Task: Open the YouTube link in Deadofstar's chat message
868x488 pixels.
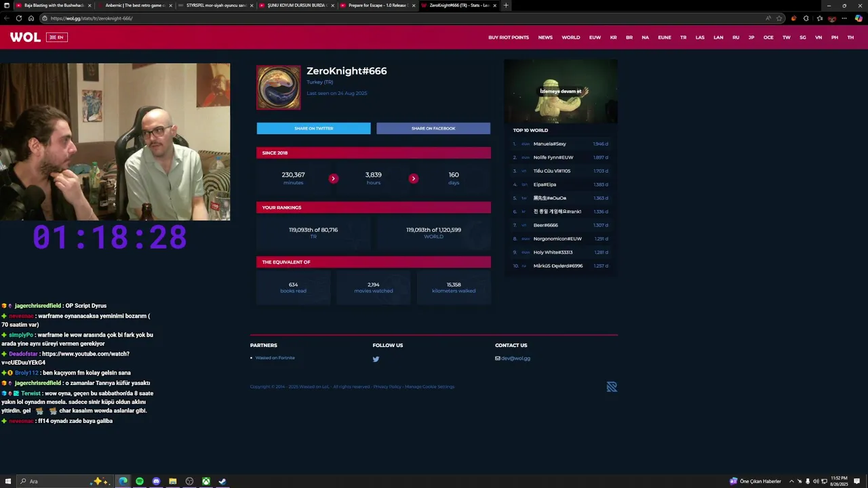Action: click(64, 358)
